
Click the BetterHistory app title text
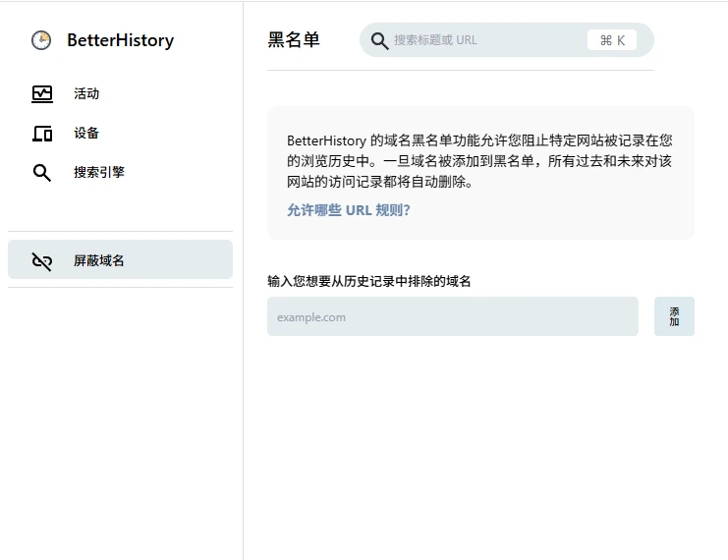tap(120, 40)
